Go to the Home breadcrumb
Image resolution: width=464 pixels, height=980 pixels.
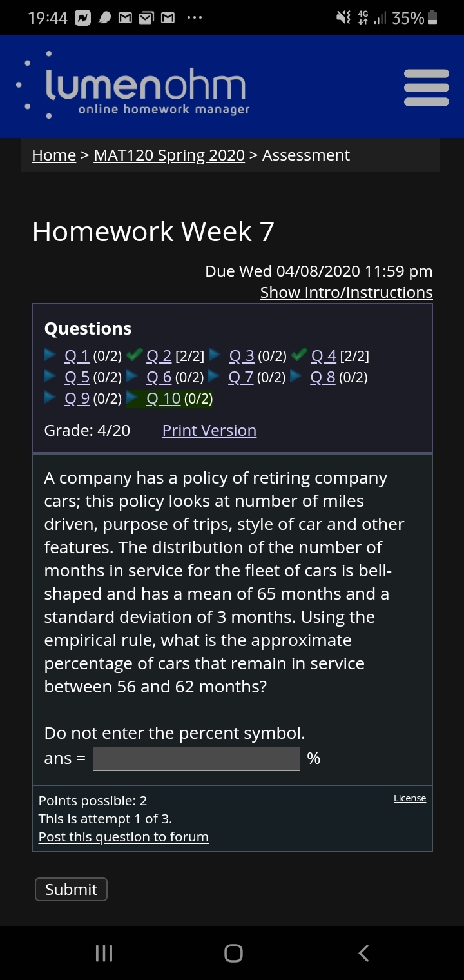tap(54, 155)
